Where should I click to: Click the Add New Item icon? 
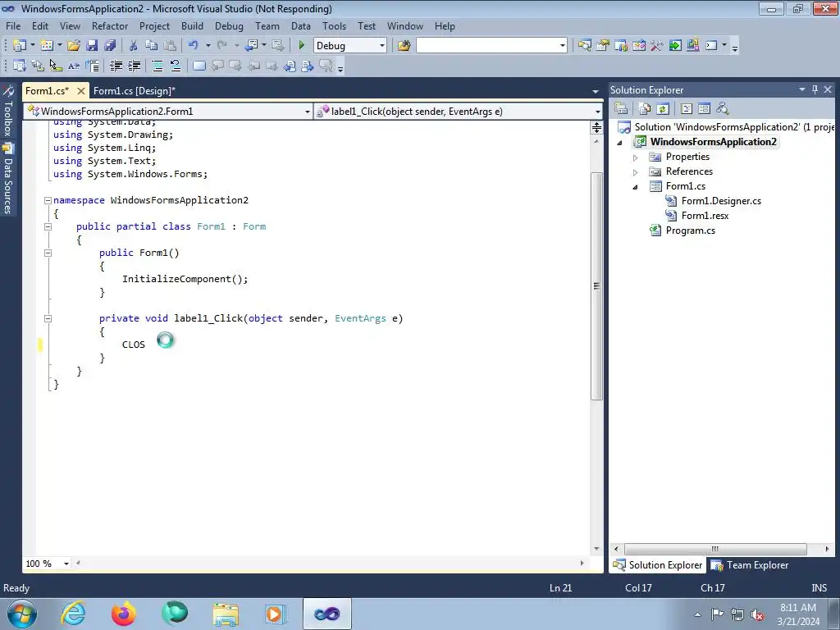point(47,46)
